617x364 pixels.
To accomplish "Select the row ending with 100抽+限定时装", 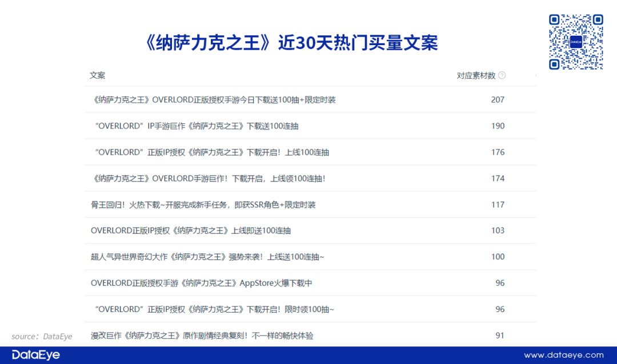I will click(x=213, y=100).
